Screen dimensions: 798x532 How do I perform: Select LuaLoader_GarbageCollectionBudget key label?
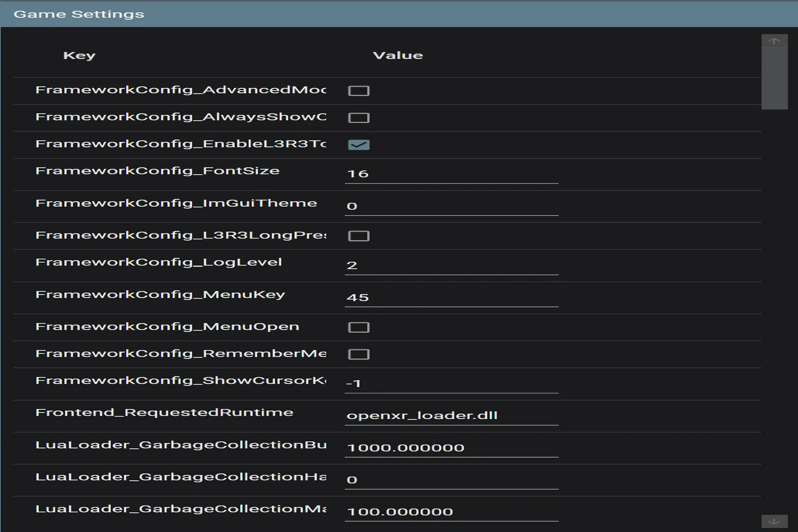point(181,445)
